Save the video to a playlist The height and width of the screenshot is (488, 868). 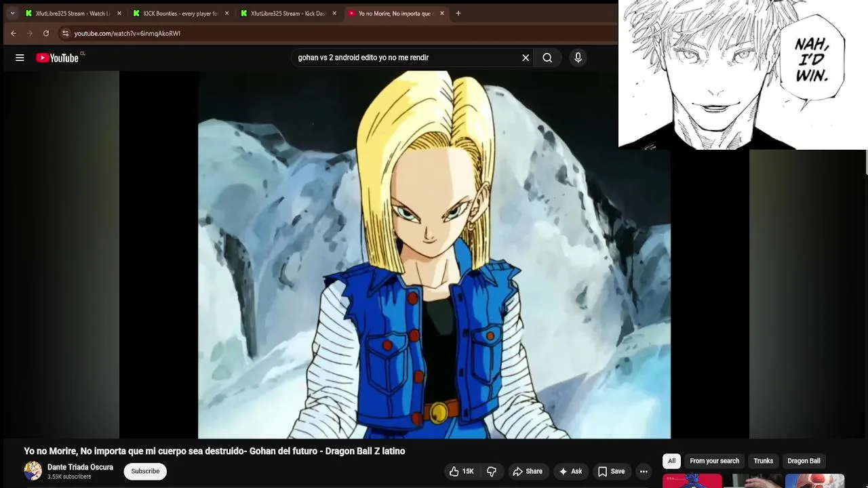611,471
